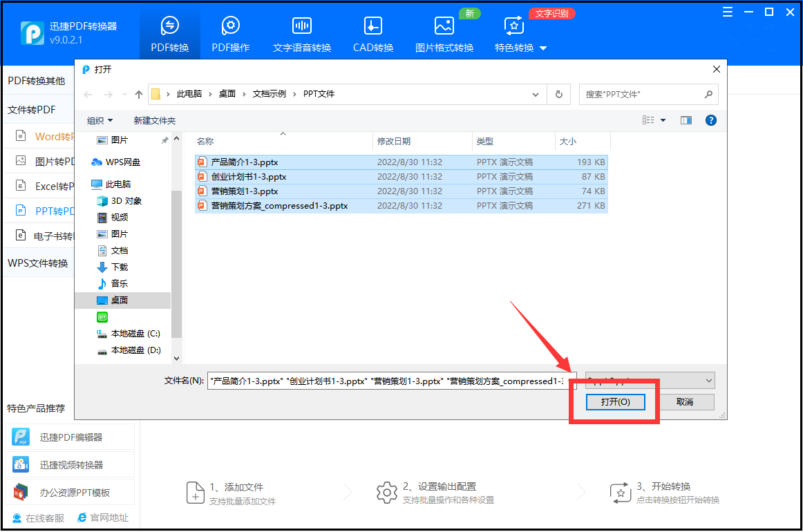Open file dialog help icon
This screenshot has height=532, width=803.
pyautogui.click(x=711, y=120)
